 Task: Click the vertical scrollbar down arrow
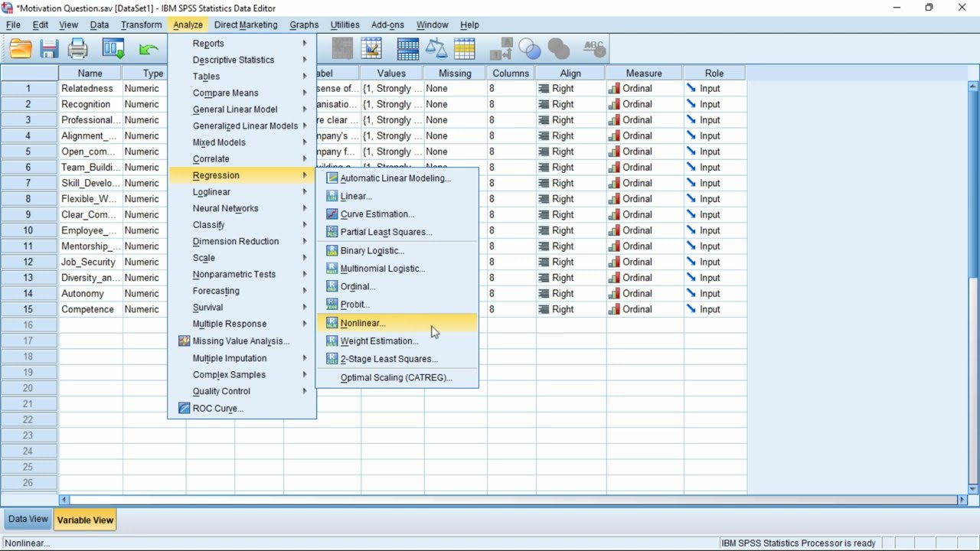pyautogui.click(x=973, y=488)
